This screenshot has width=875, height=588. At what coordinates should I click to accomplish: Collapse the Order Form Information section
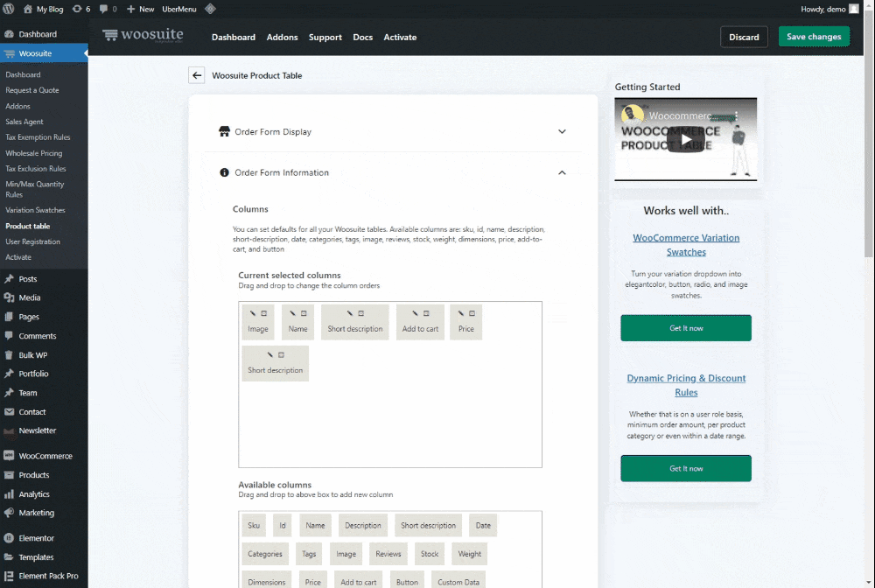tap(562, 173)
